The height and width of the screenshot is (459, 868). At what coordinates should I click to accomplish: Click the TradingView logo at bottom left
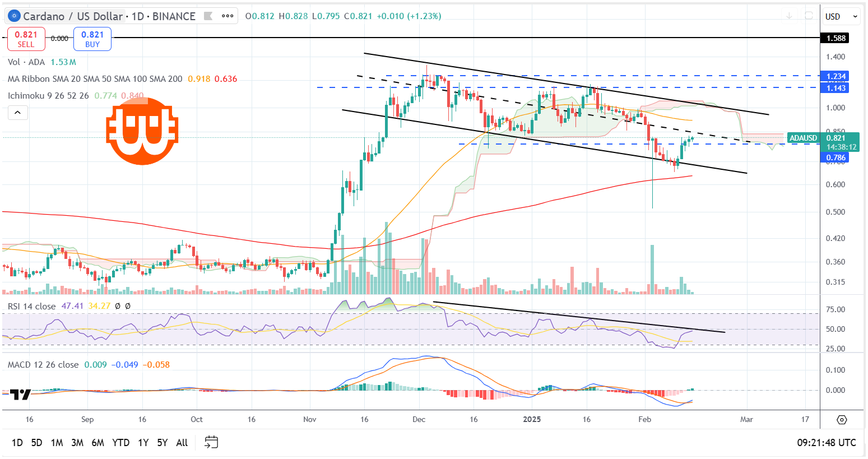(20, 395)
